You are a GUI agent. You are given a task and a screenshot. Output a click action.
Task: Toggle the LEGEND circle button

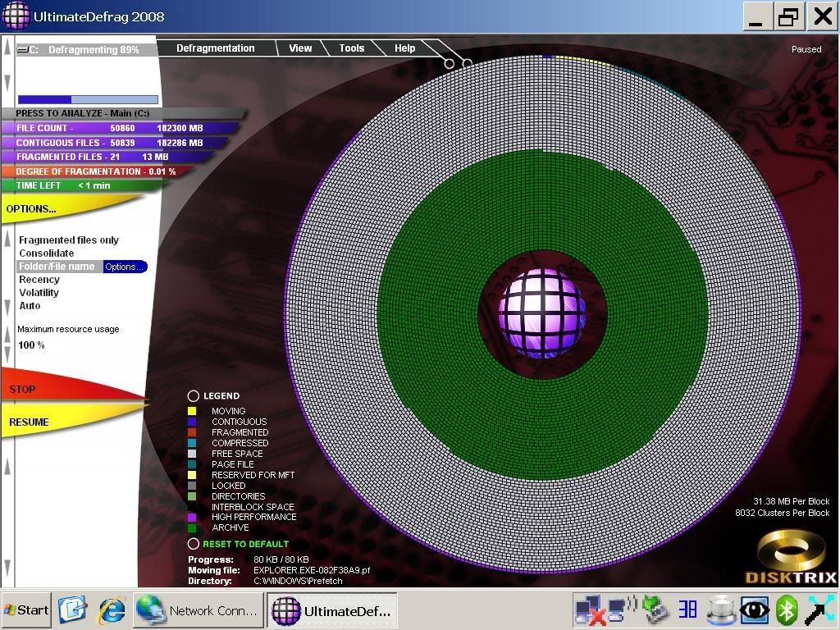[x=193, y=396]
